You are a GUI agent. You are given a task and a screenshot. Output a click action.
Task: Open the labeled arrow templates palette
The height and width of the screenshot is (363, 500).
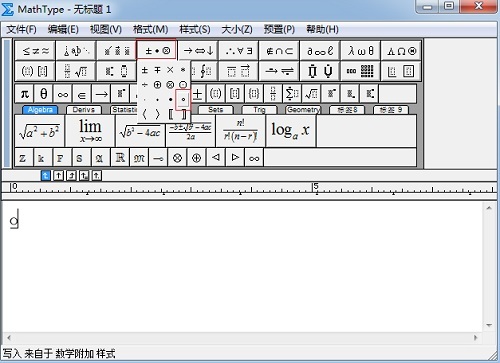pyautogui.click(x=279, y=71)
